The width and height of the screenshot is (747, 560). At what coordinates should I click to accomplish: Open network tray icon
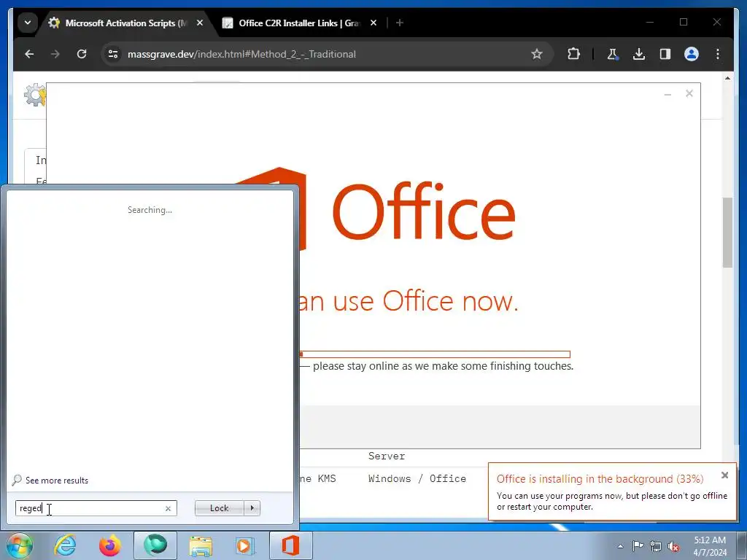click(x=656, y=546)
